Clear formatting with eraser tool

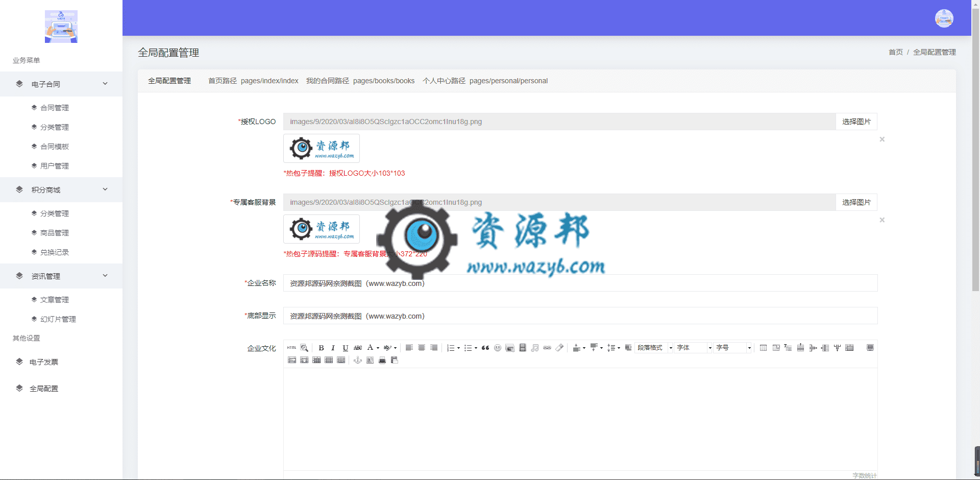click(559, 348)
